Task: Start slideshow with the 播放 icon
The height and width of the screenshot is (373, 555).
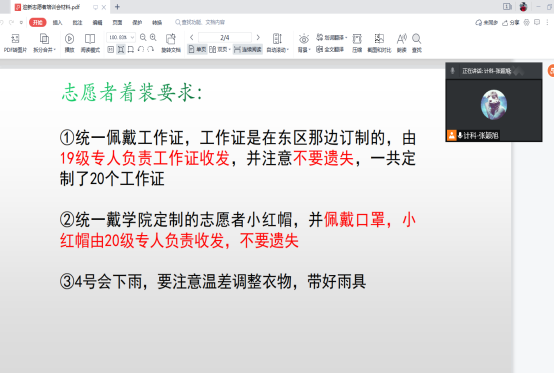Action: click(x=69, y=39)
